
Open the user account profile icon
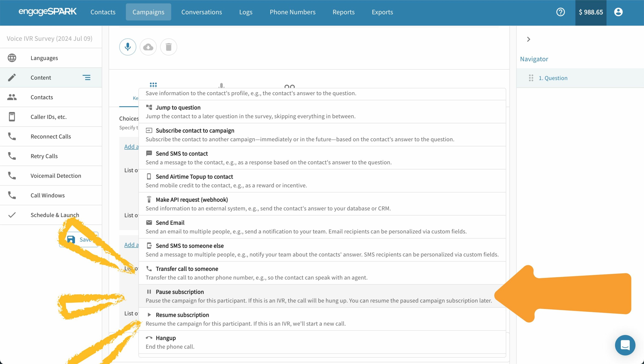point(618,12)
